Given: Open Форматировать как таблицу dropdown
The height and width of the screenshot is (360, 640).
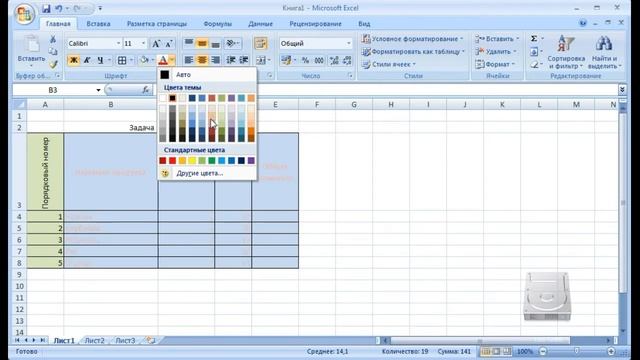Looking at the screenshot, I should coord(413,51).
